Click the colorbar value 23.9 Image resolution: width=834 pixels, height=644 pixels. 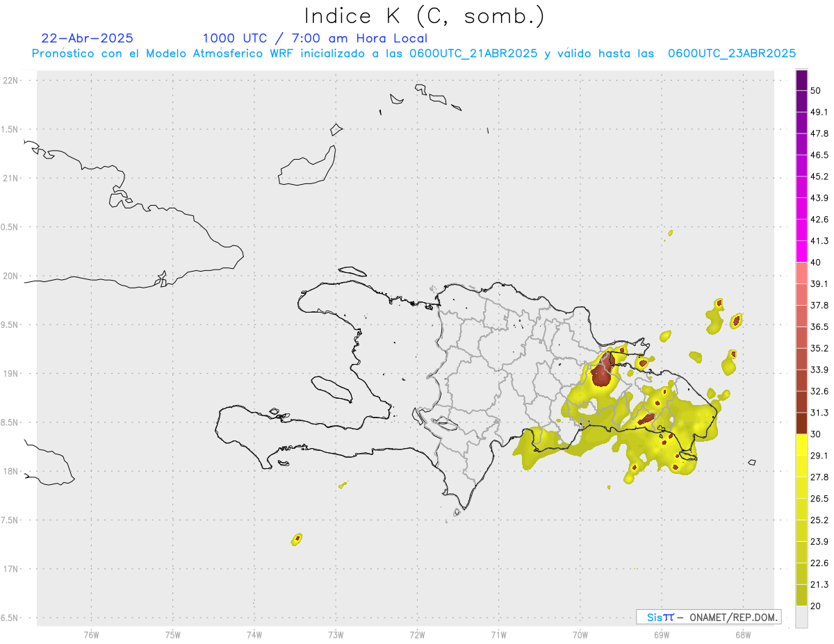tap(819, 542)
